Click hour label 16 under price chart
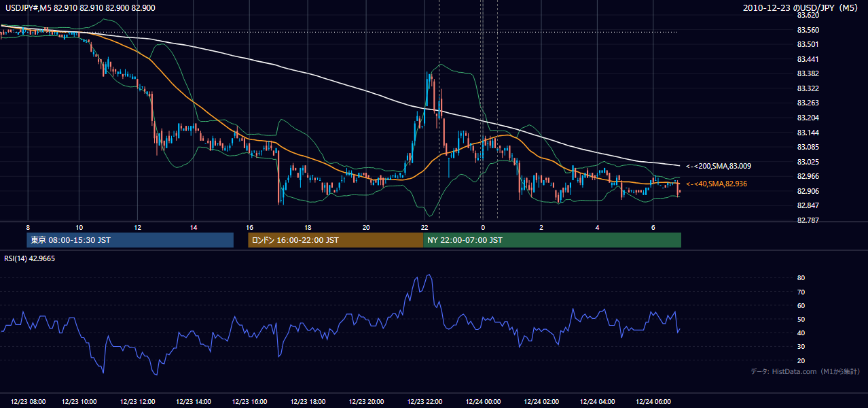The height and width of the screenshot is (408, 868). 250,226
